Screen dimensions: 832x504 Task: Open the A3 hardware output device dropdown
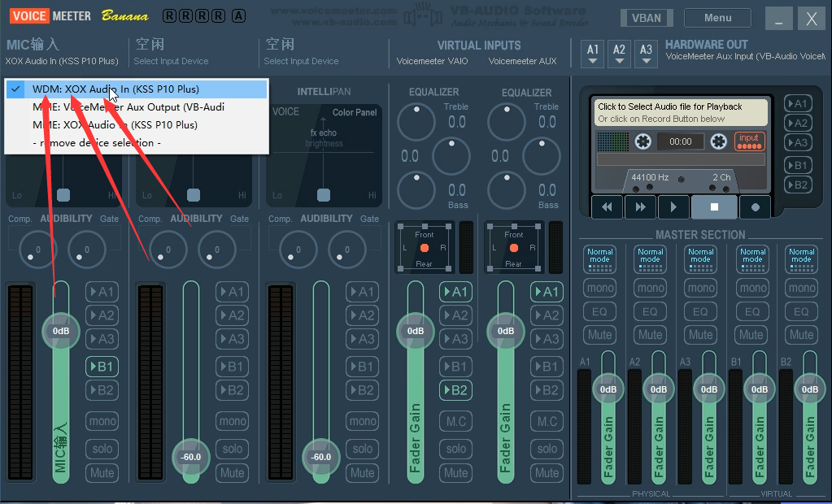(x=646, y=54)
